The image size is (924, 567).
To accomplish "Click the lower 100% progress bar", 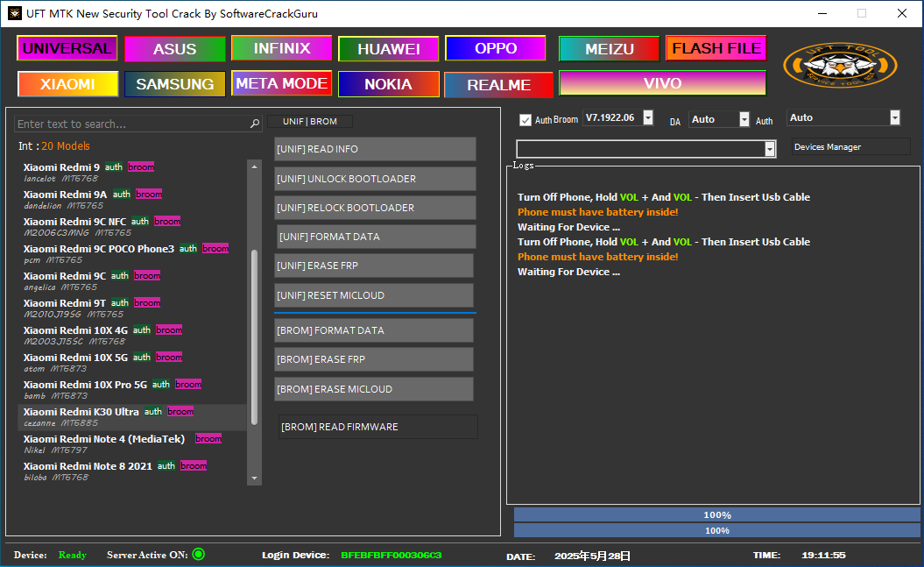I will (x=716, y=530).
